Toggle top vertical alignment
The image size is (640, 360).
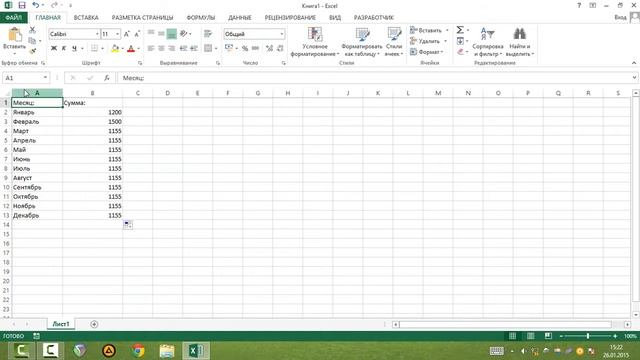point(151,34)
